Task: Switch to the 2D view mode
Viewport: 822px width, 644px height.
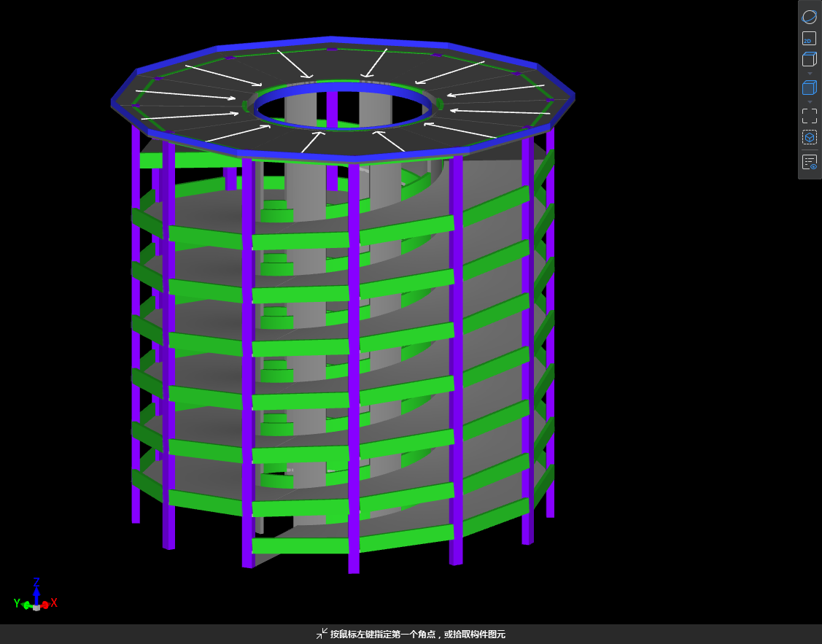Action: (809, 38)
